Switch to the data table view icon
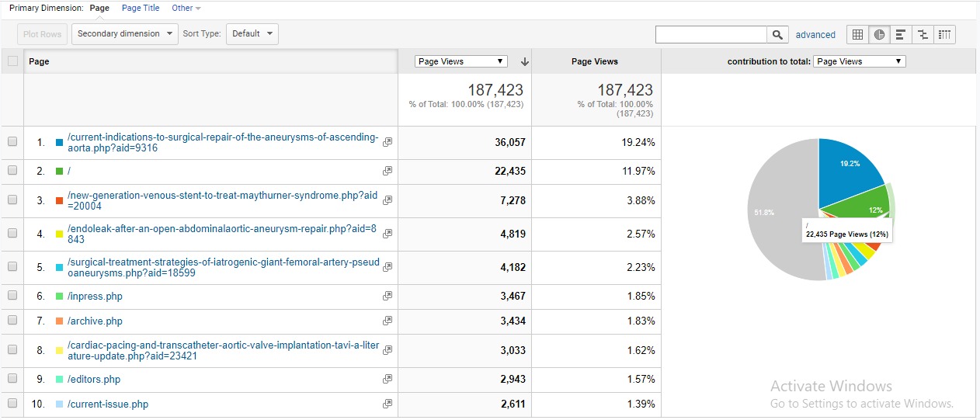 (x=857, y=34)
